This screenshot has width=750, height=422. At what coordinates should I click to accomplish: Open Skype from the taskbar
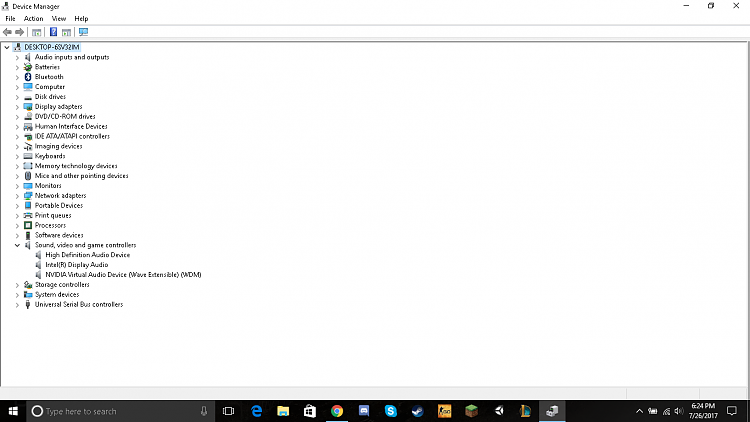click(390, 411)
